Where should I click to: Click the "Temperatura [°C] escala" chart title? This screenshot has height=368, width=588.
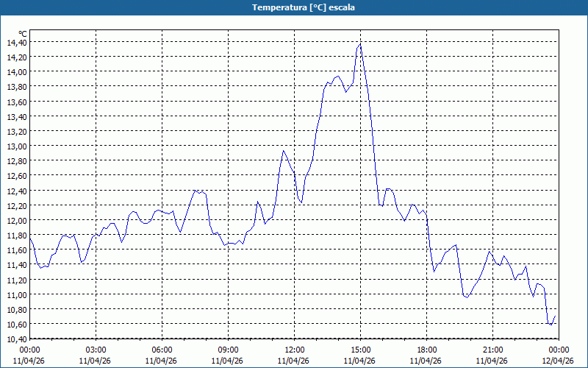tap(294, 7)
